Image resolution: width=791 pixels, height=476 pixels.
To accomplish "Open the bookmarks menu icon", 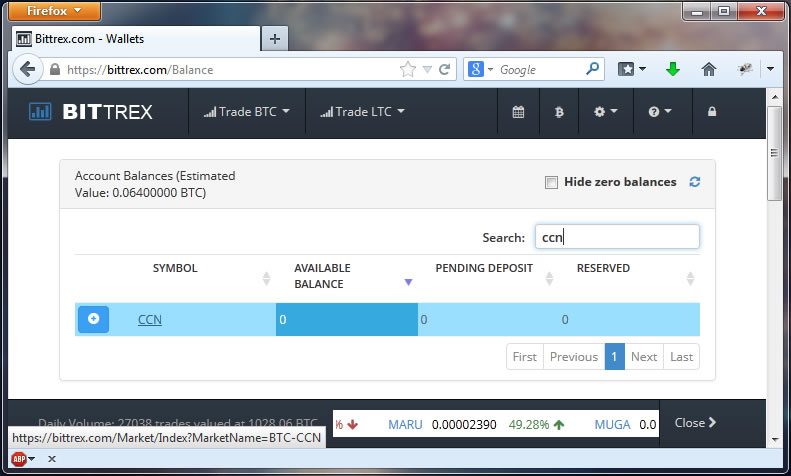I will [x=632, y=69].
